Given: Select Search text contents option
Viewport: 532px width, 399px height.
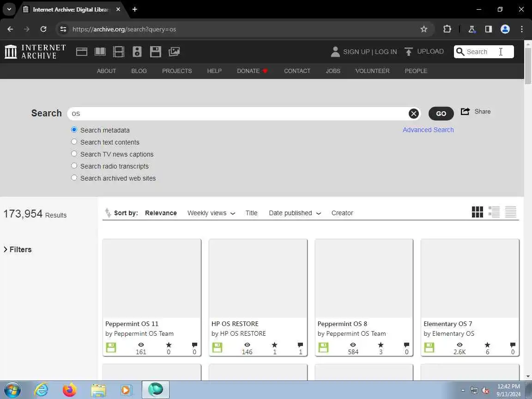Looking at the screenshot, I should click(74, 141).
